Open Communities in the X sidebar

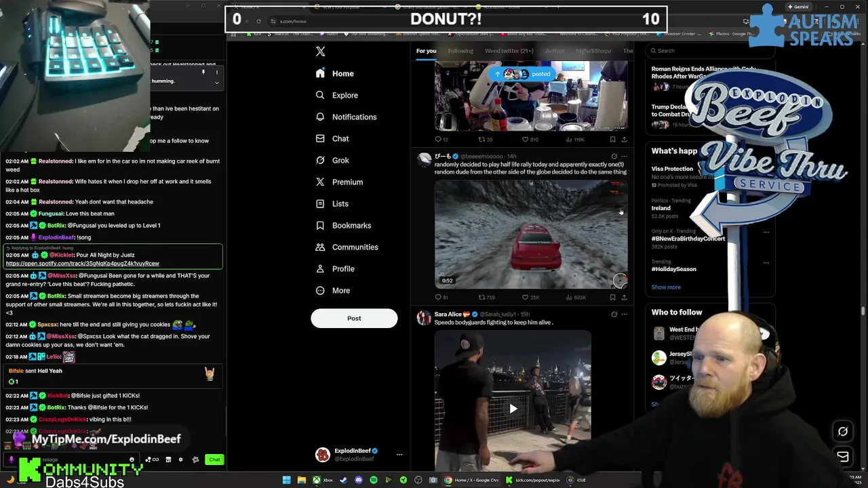coord(347,247)
